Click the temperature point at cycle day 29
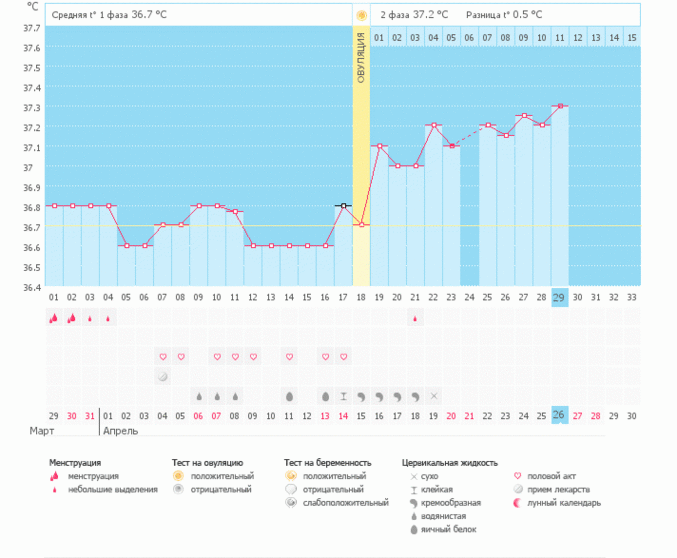677x558 pixels. coord(560,106)
